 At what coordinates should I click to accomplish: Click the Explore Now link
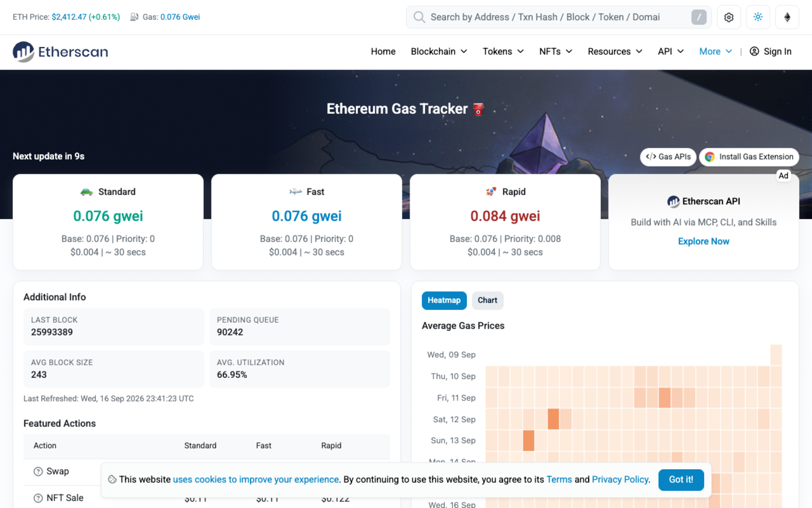(x=704, y=242)
